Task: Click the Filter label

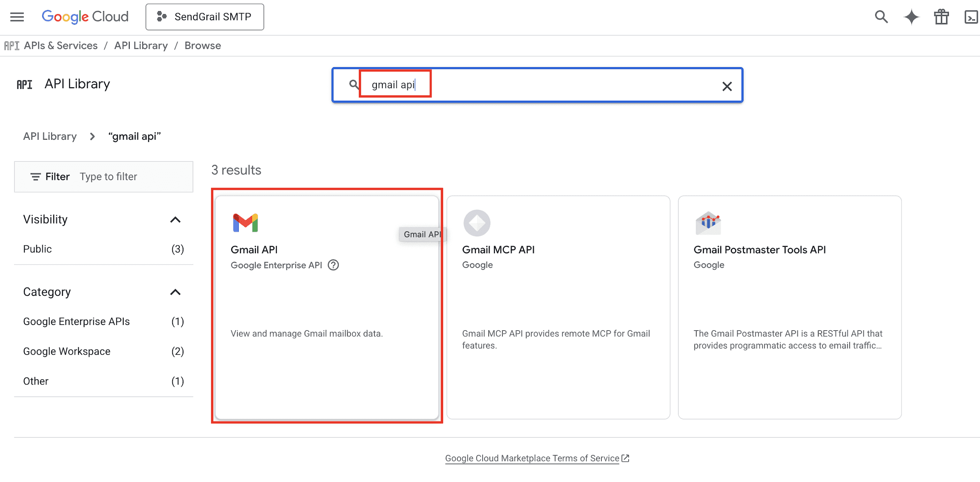Action: [58, 177]
